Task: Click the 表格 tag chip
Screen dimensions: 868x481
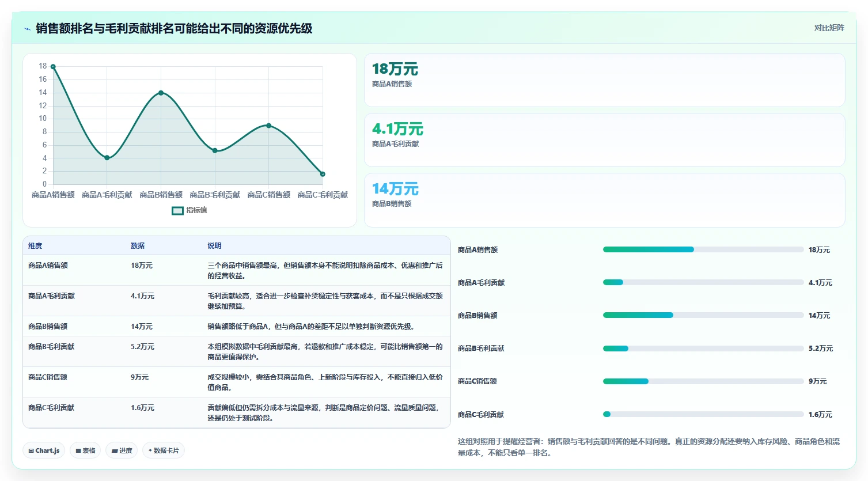Action: pyautogui.click(x=85, y=450)
